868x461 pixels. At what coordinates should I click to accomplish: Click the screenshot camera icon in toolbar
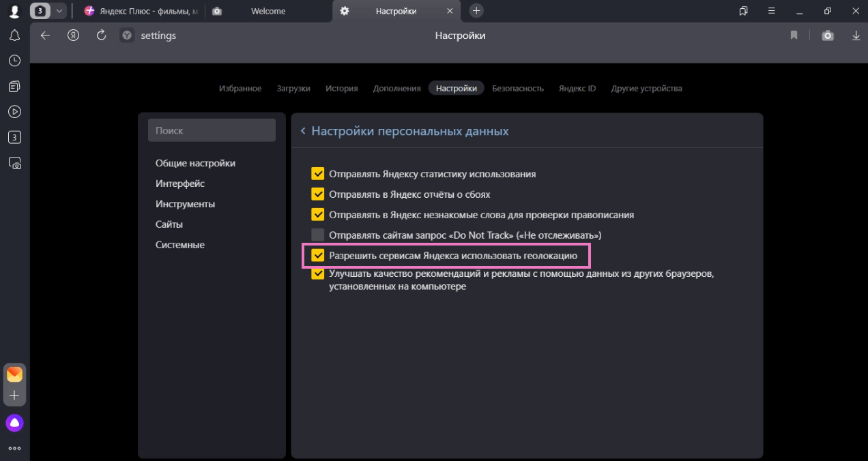(827, 35)
